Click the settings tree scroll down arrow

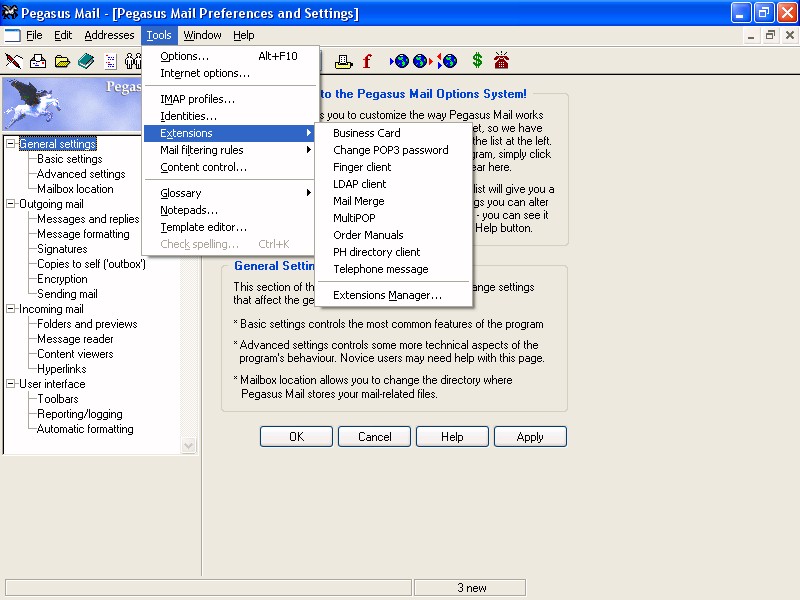point(188,445)
